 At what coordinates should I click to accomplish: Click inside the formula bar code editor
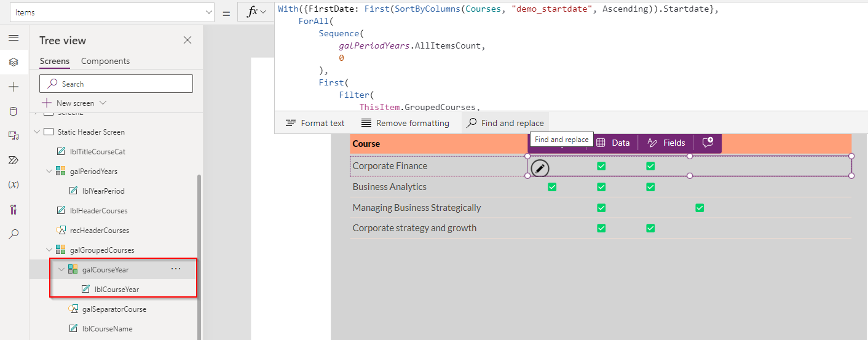click(x=571, y=55)
